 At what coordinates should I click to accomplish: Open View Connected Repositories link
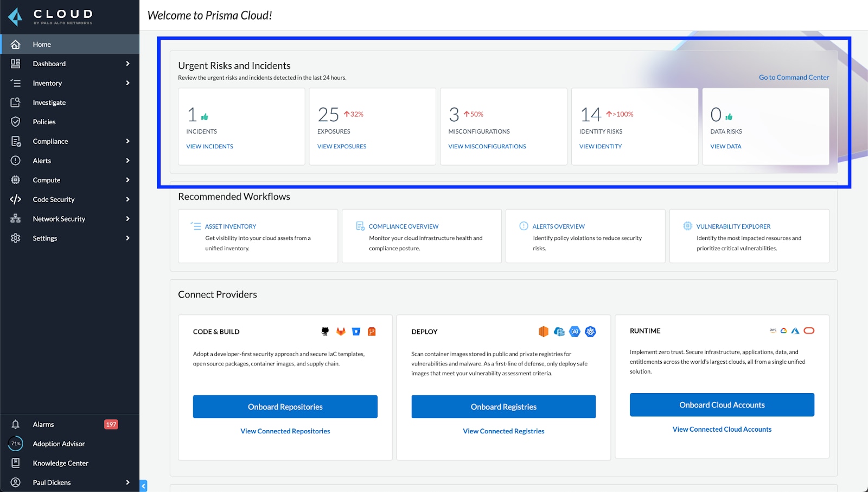tap(285, 431)
